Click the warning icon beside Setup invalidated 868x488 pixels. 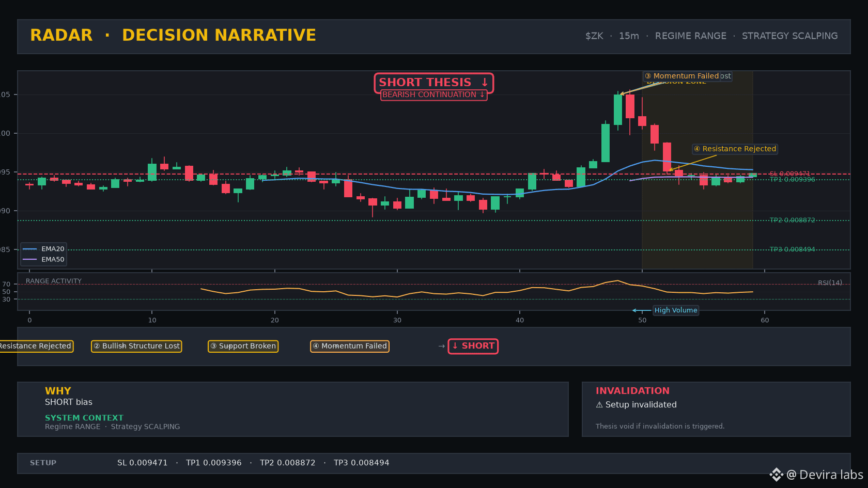pos(599,405)
